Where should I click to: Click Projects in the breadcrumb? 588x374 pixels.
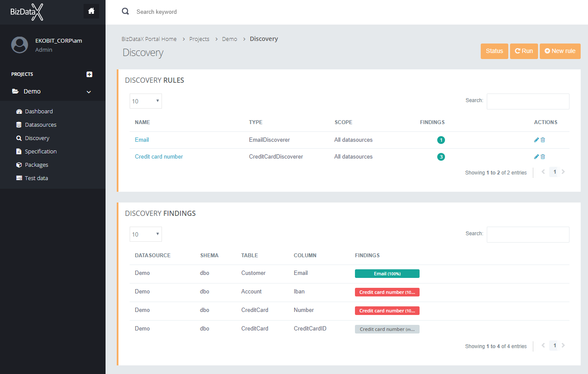[199, 39]
